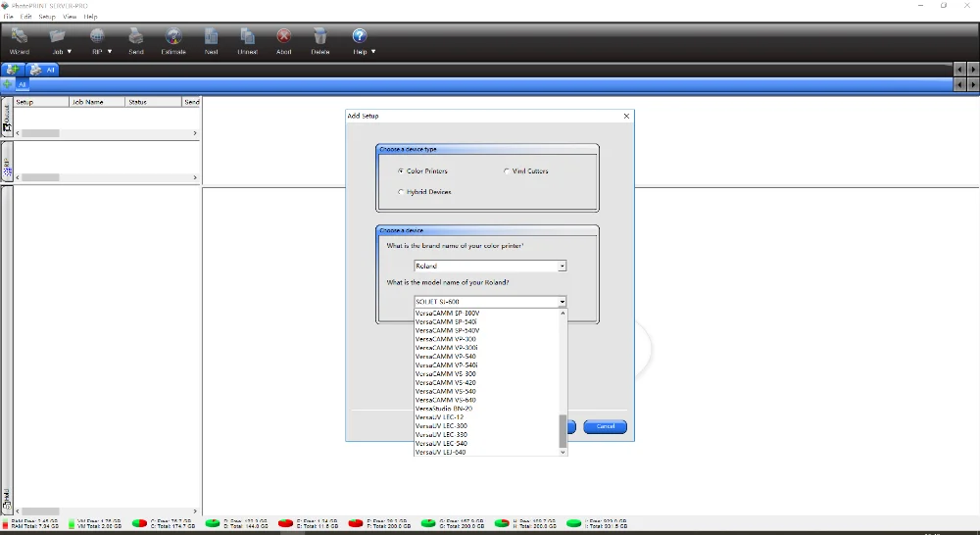Select the Nest toolbar icon
Screen dimensions: 980x535
click(x=212, y=36)
